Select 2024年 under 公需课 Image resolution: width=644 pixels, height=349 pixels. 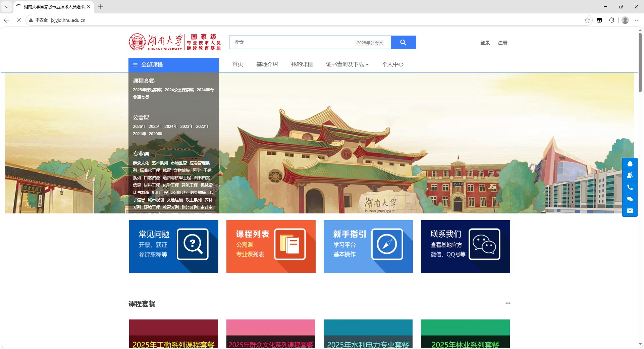point(171,127)
